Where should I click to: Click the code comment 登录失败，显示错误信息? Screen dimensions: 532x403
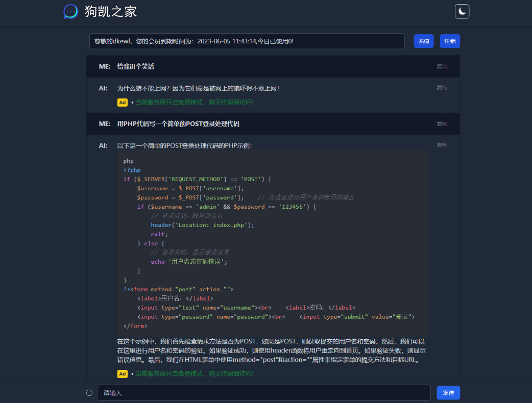[x=190, y=253]
